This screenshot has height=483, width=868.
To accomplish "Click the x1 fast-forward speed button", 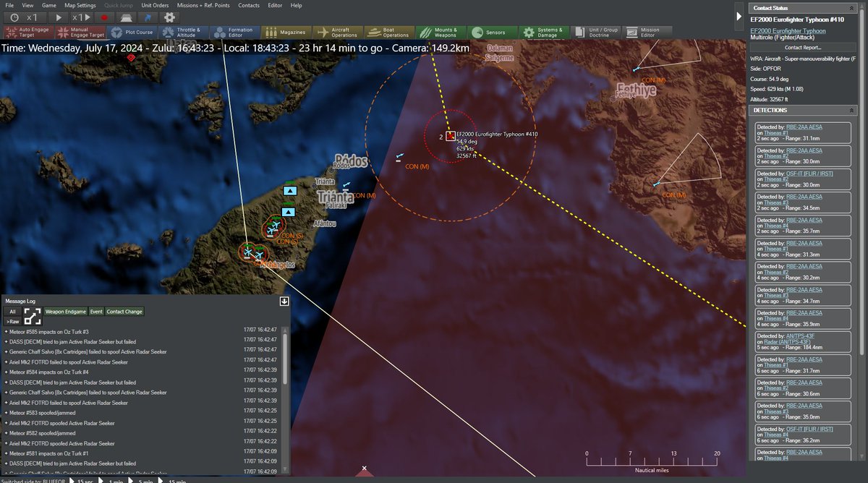I will tap(82, 17).
